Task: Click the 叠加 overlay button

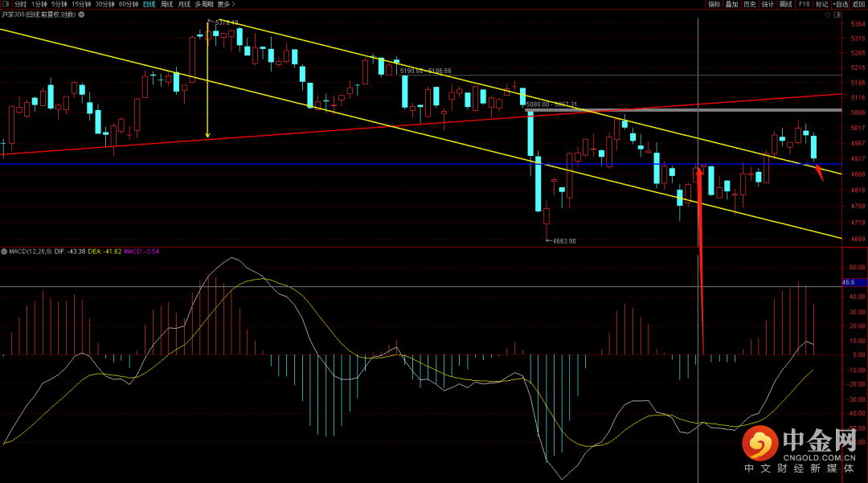Action: pos(732,4)
